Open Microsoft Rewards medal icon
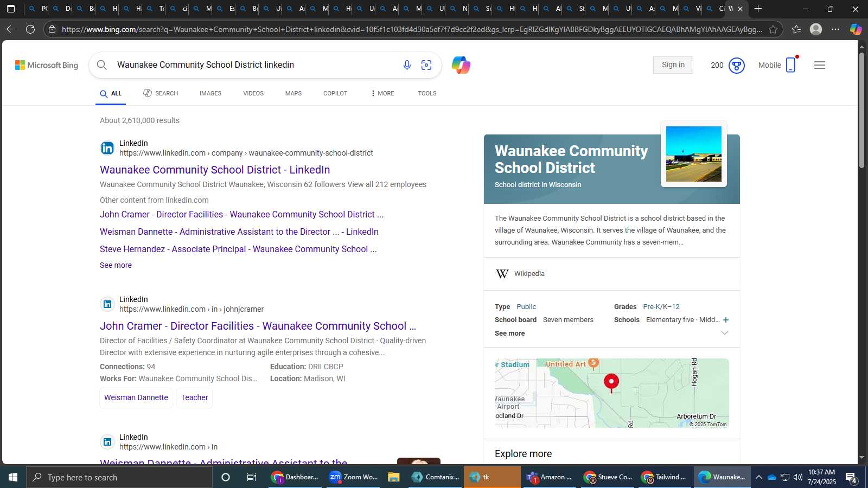Image resolution: width=868 pixels, height=488 pixels. 736,66
